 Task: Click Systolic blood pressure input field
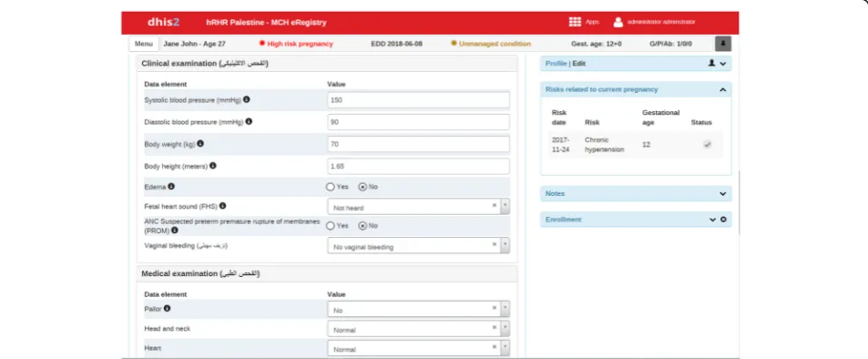[418, 100]
